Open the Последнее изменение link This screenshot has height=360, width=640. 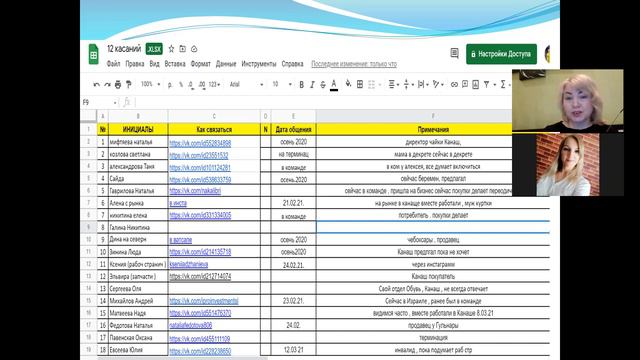354,64
